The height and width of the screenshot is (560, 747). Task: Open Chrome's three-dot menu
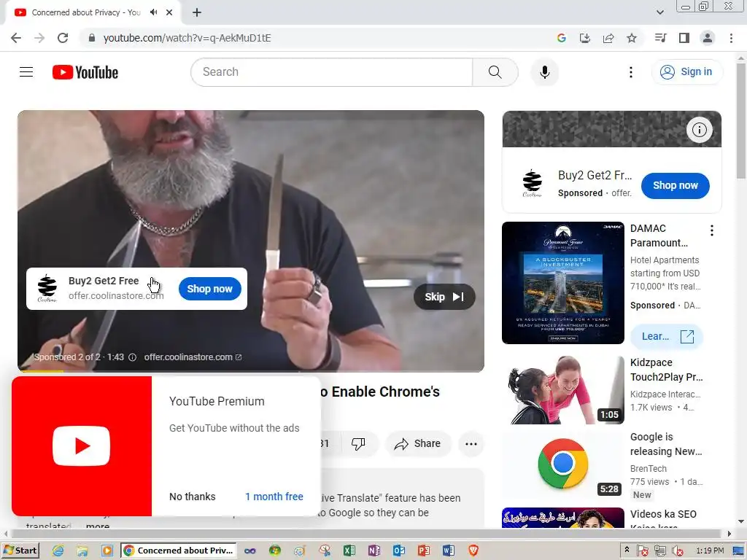(x=731, y=38)
